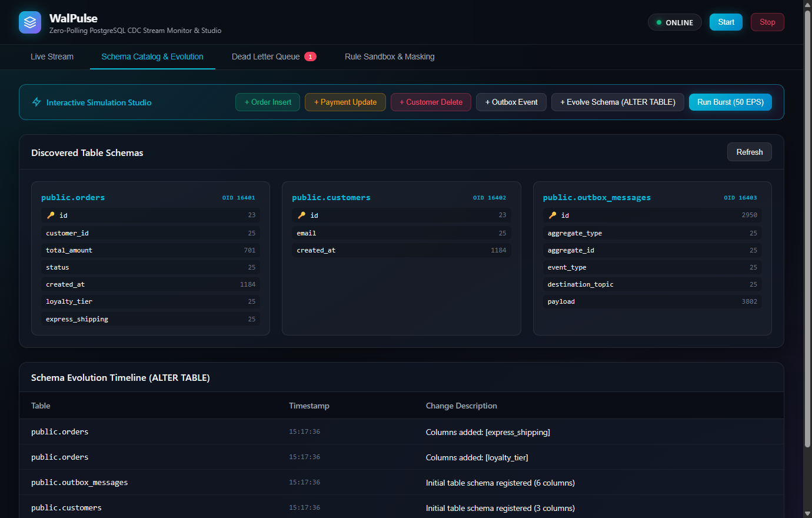Screen dimensions: 812x518
Task: Select aggregate_type column row
Action: point(653,233)
